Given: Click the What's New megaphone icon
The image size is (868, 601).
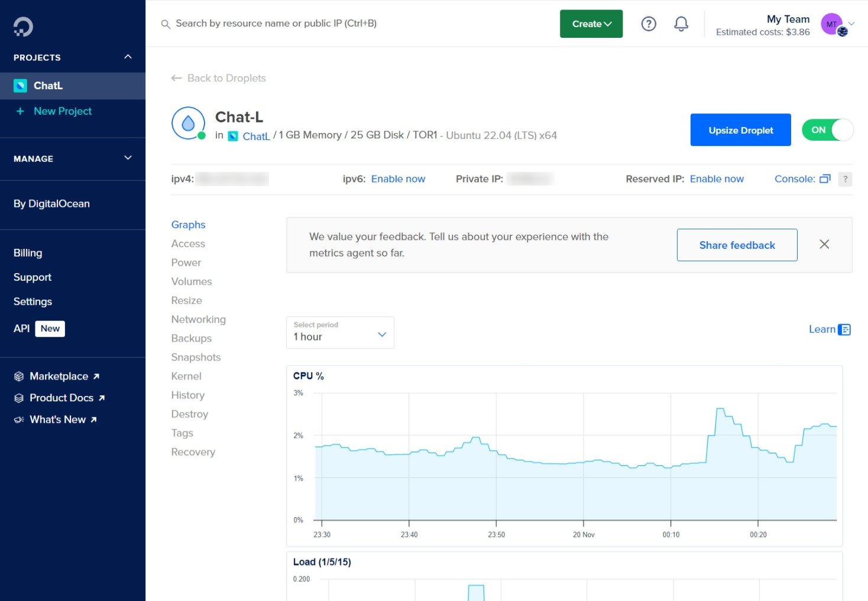Looking at the screenshot, I should point(19,420).
